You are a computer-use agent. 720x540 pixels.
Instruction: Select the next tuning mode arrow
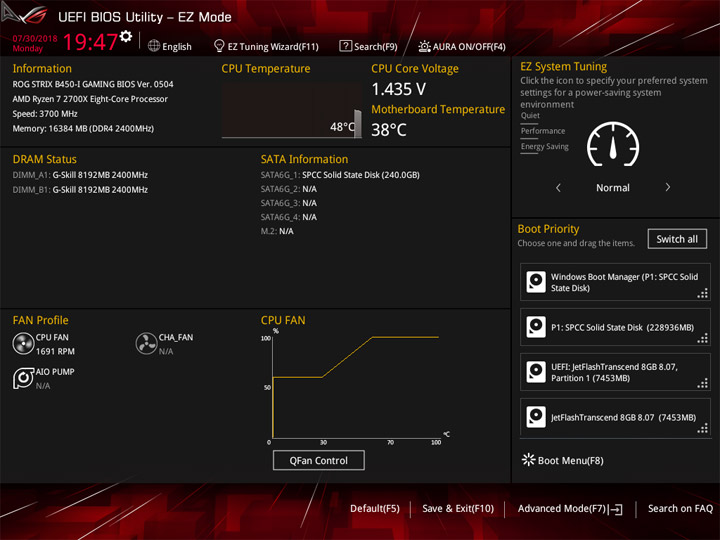pyautogui.click(x=668, y=187)
